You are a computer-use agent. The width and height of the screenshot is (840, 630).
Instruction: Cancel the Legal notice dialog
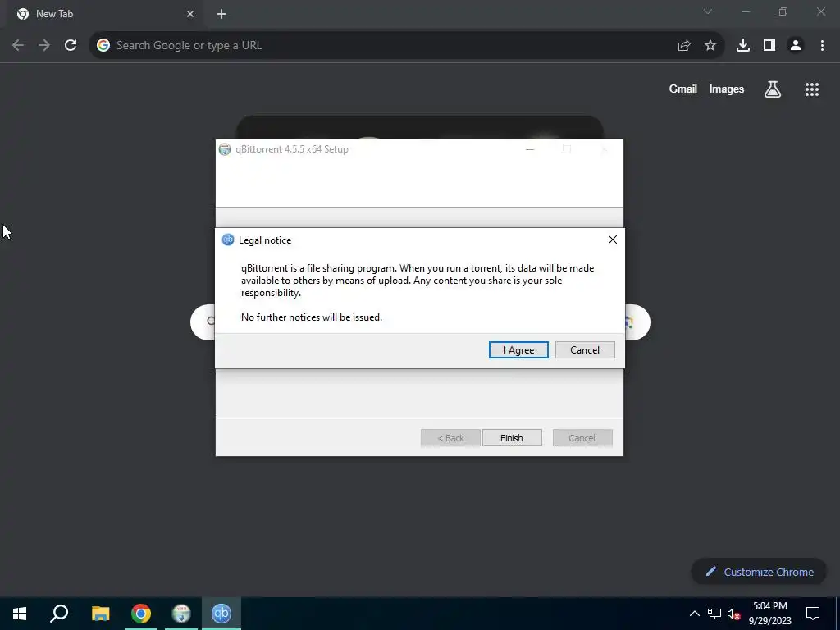(584, 349)
